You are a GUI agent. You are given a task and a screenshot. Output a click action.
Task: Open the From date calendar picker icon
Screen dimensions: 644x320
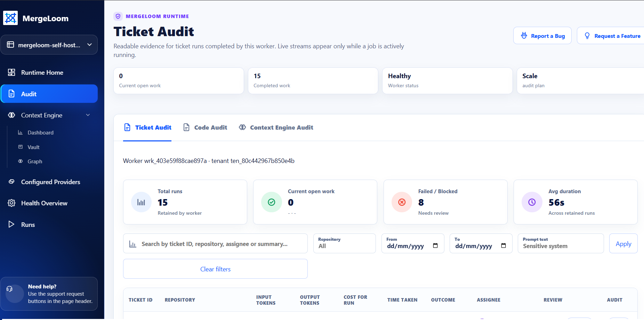coord(435,246)
